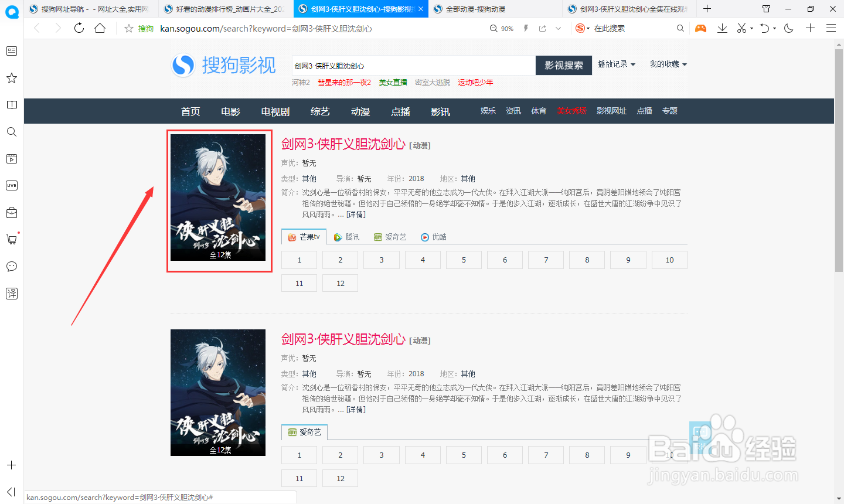Open favorites star in left sidebar
The height and width of the screenshot is (504, 844).
pos(12,78)
